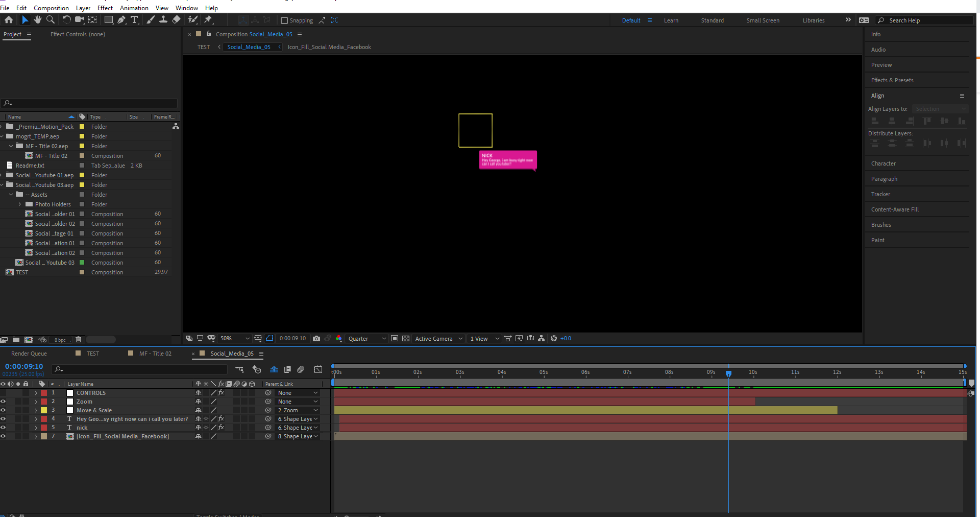Select the Clone Stamp tool
This screenshot has height=517, width=980.
pos(163,20)
